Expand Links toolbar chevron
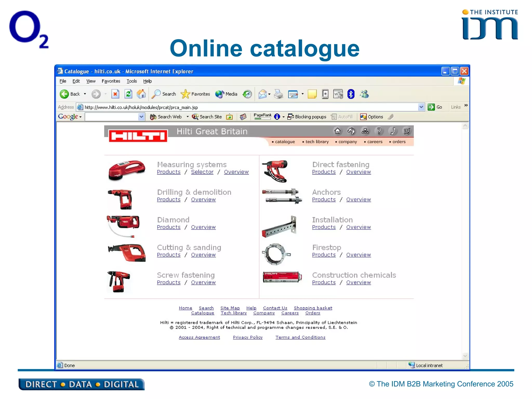This screenshot has height=399, width=532. pos(466,105)
